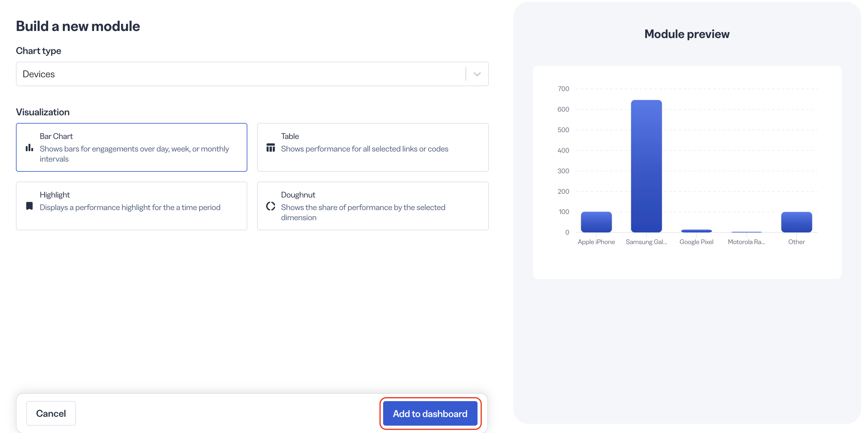
Task: Click the Apple iPhone bar
Action: pyautogui.click(x=596, y=222)
